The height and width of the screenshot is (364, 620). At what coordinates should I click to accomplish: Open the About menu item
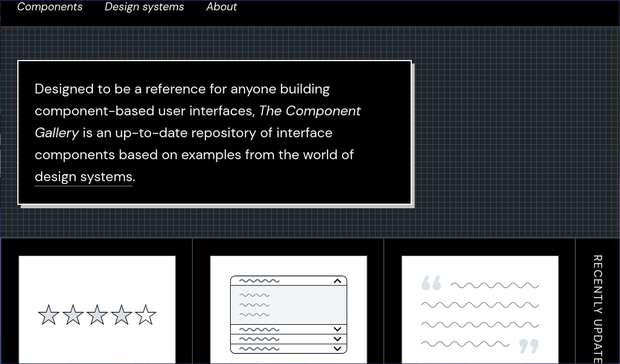pos(221,7)
